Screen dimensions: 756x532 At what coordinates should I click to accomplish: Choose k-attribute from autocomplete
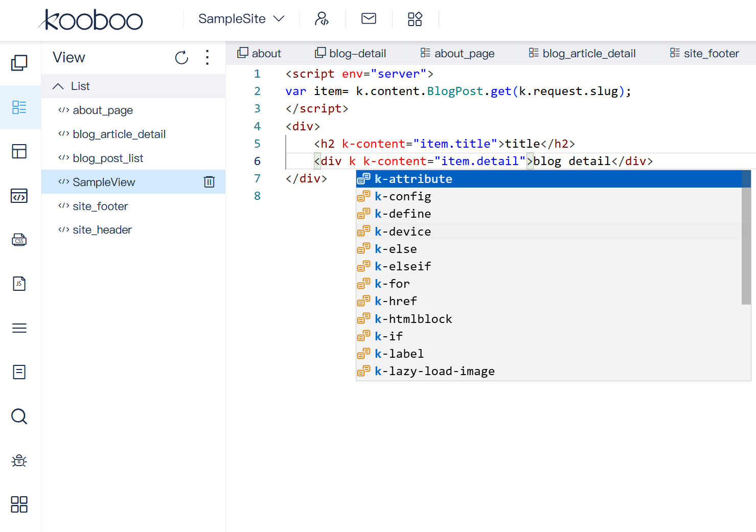(x=549, y=179)
